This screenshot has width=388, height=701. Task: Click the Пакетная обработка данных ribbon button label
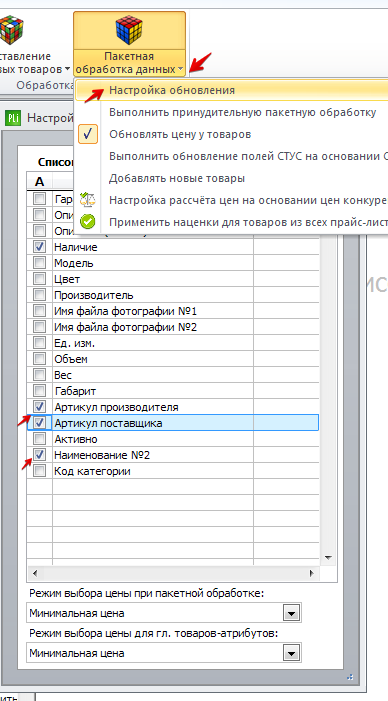click(x=129, y=63)
